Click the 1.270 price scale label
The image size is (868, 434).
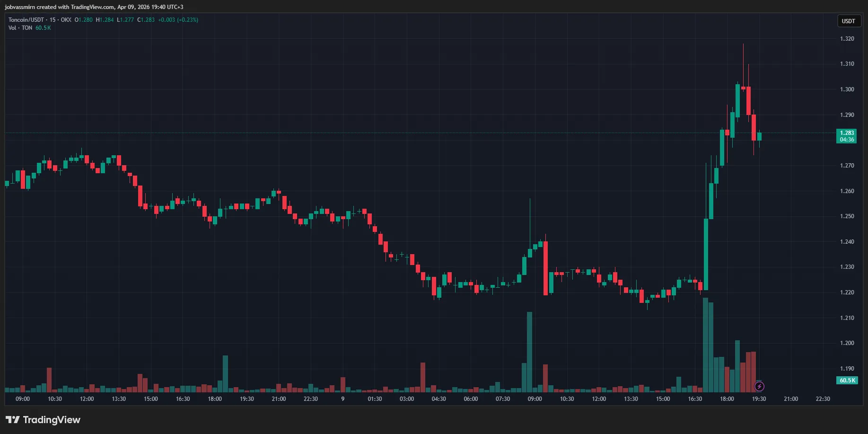(x=847, y=166)
